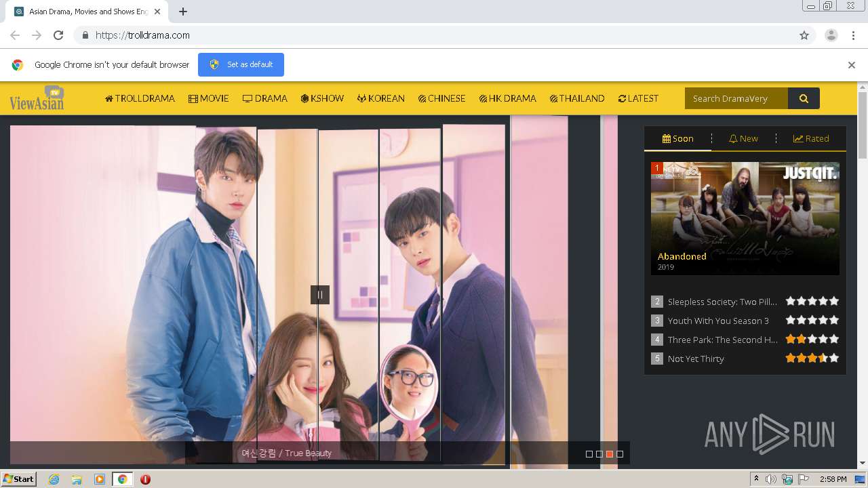The height and width of the screenshot is (488, 868).
Task: Close the Asian Drama browser tab
Action: pos(157,12)
